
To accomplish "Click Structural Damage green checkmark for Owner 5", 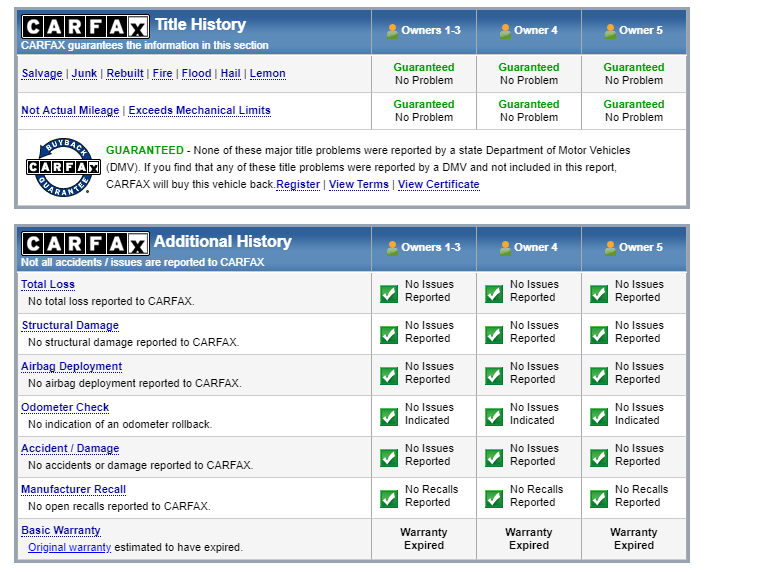I will click(x=599, y=334).
